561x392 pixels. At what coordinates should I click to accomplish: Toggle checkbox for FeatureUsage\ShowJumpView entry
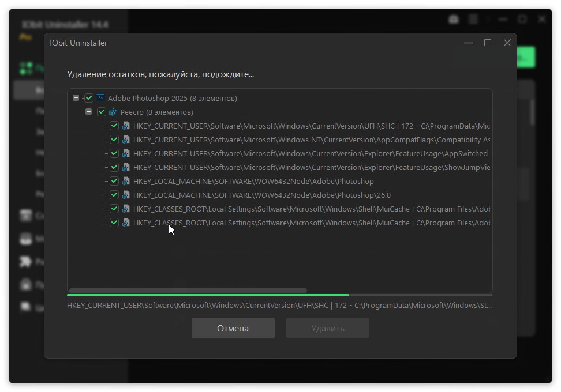114,167
